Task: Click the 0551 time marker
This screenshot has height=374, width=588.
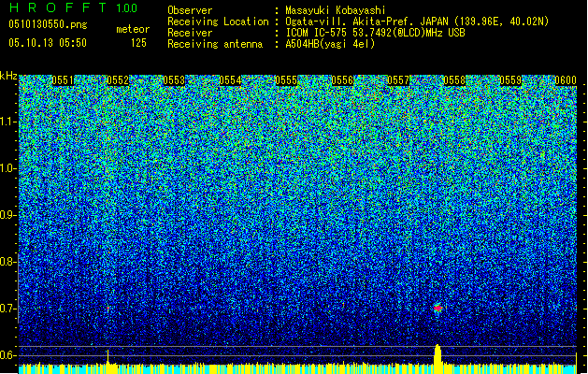Action: (x=63, y=80)
